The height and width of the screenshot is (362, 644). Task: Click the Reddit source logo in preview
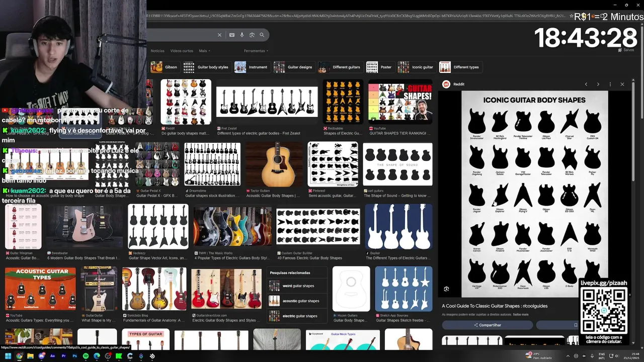446,84
